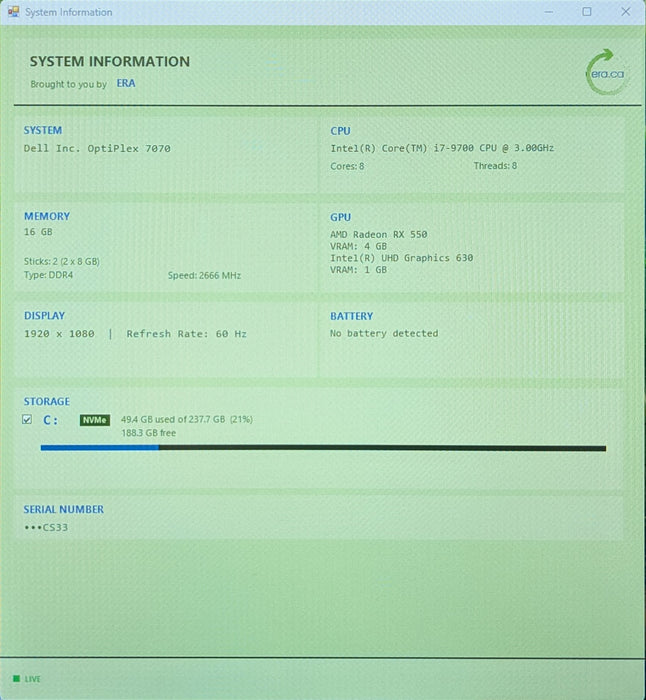Select the BATTERY section heading

tap(351, 316)
